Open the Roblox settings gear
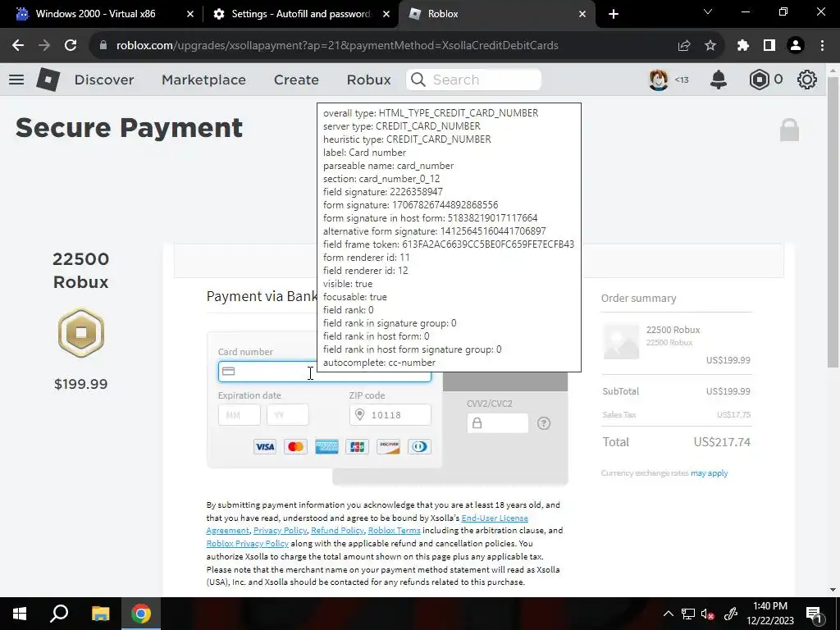The image size is (840, 630). (x=807, y=80)
